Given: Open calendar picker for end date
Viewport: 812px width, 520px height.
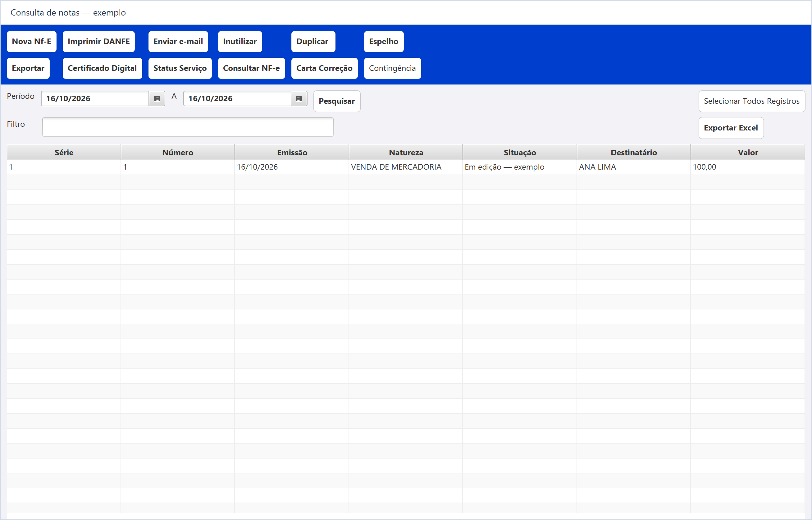Looking at the screenshot, I should (x=299, y=98).
